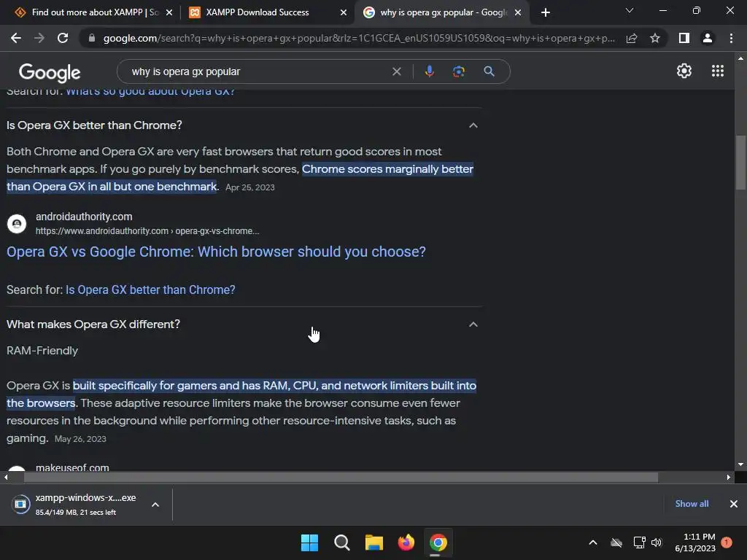Click the 'RAM-Friendly' answer heading

coord(42,351)
